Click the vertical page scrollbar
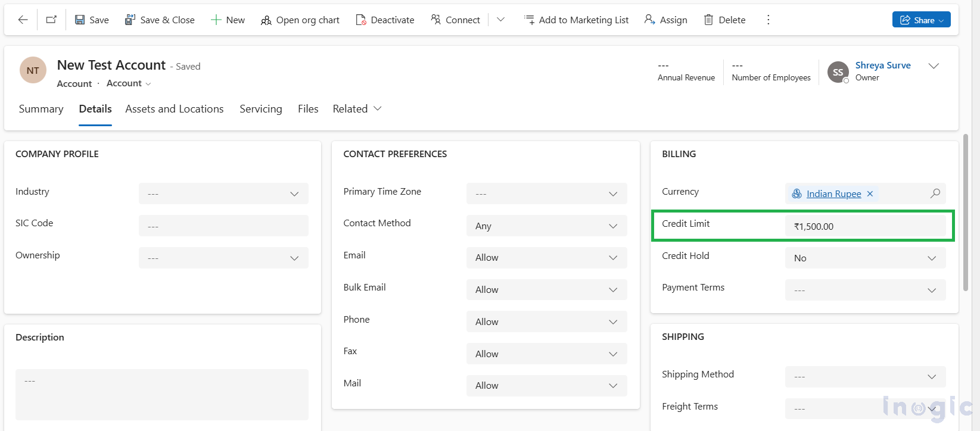The height and width of the screenshot is (431, 980). pos(965,213)
